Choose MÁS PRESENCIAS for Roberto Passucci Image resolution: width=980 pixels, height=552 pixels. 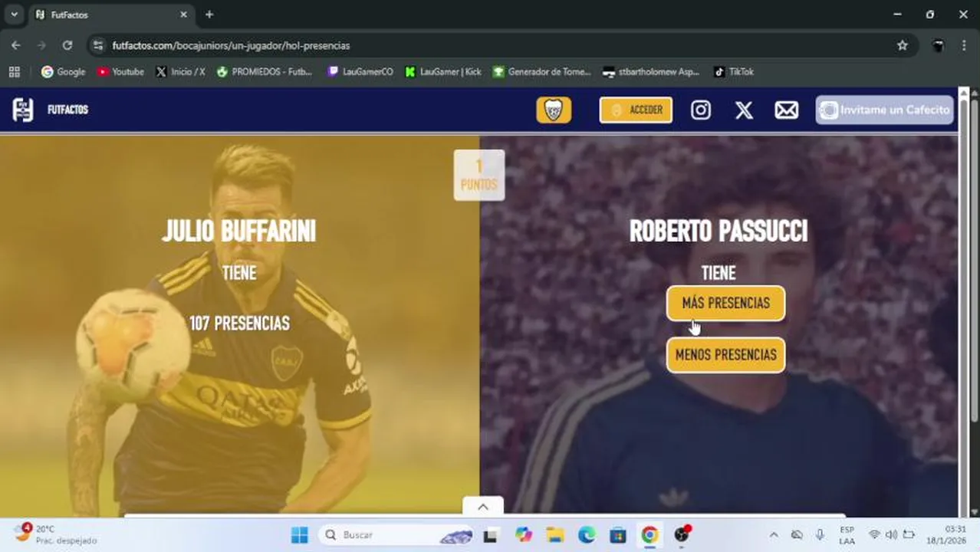point(725,304)
